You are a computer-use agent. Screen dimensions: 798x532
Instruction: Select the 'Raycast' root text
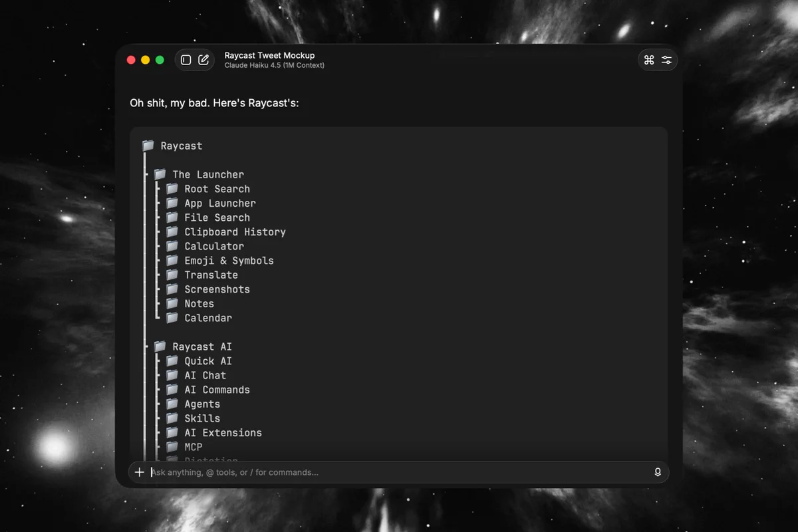(x=182, y=146)
